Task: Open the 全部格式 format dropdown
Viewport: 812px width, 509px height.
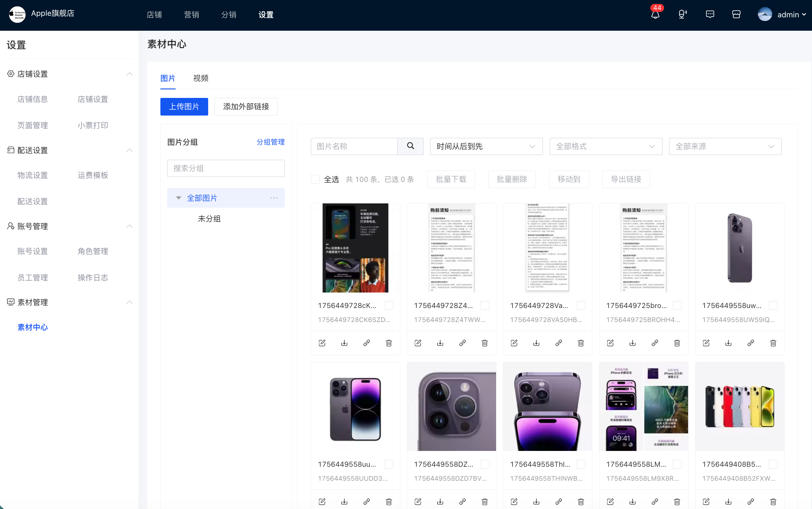Action: click(605, 146)
